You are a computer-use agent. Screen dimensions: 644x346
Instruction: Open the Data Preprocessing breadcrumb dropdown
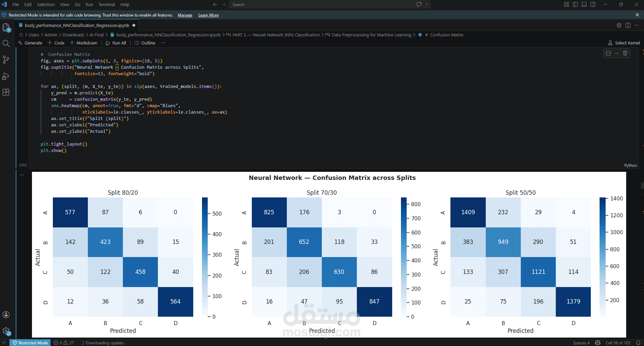368,35
